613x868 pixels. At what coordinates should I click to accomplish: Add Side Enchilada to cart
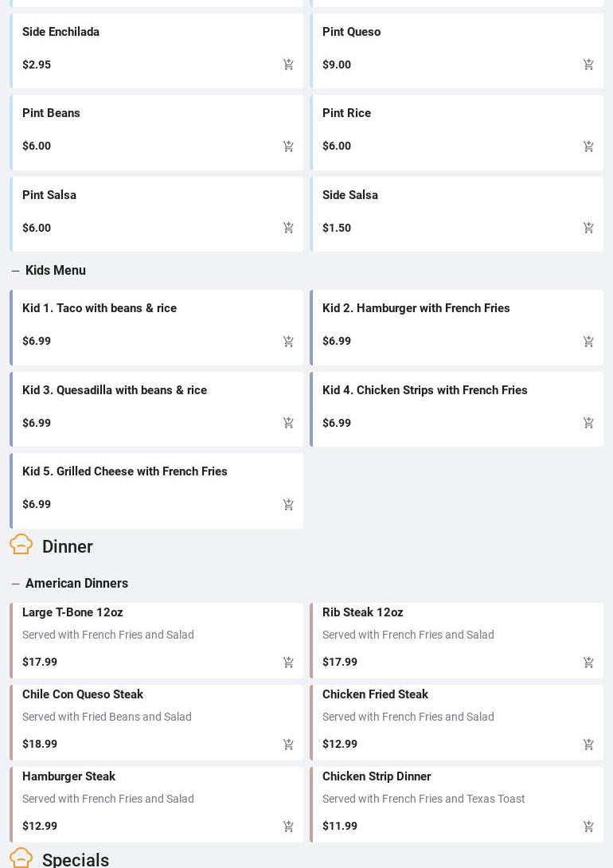pyautogui.click(x=288, y=65)
